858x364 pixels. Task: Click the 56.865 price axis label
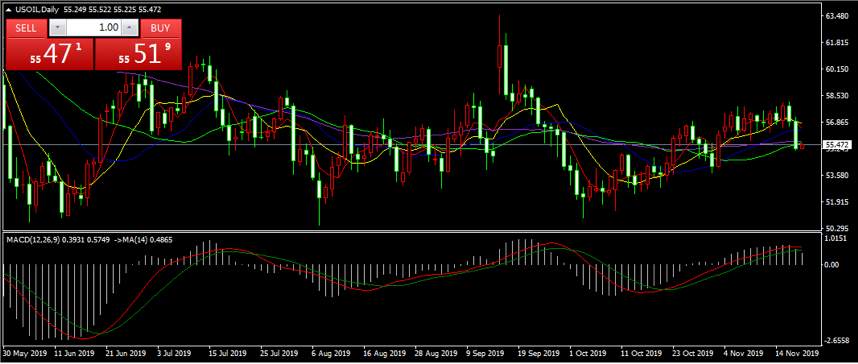(x=836, y=122)
